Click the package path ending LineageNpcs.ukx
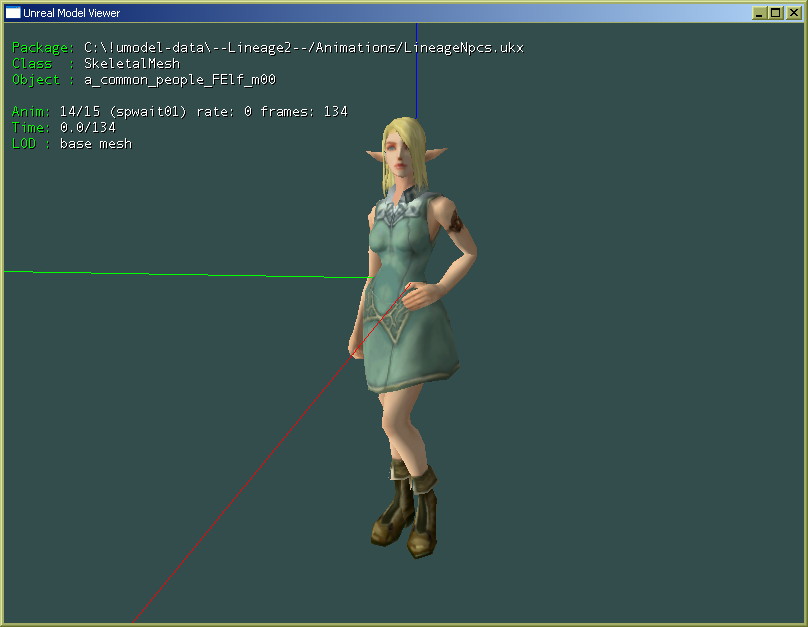808x627 pixels. [x=304, y=48]
